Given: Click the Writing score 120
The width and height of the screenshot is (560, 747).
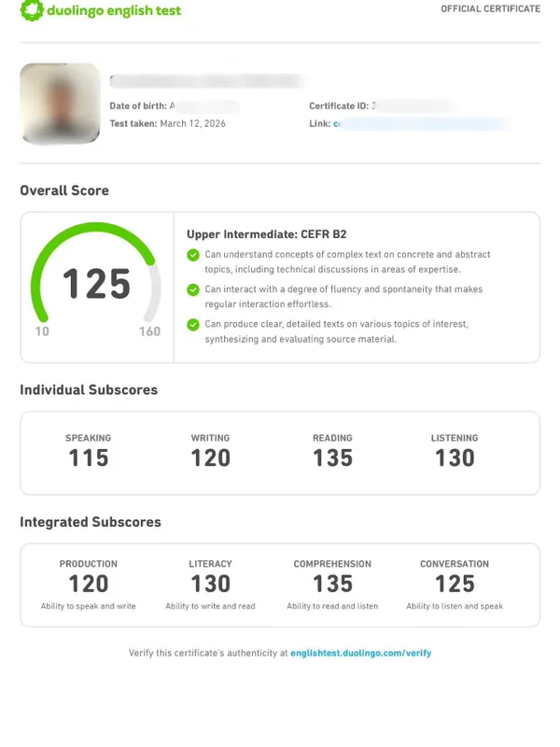Looking at the screenshot, I should (x=211, y=458).
